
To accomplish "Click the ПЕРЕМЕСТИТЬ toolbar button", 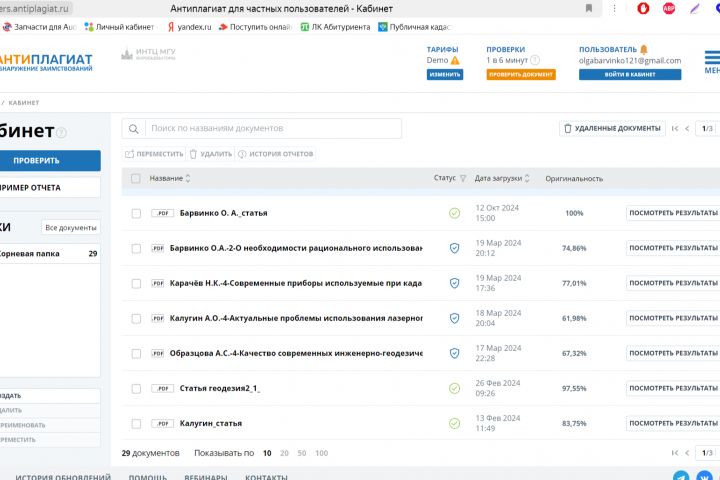I will pos(154,154).
